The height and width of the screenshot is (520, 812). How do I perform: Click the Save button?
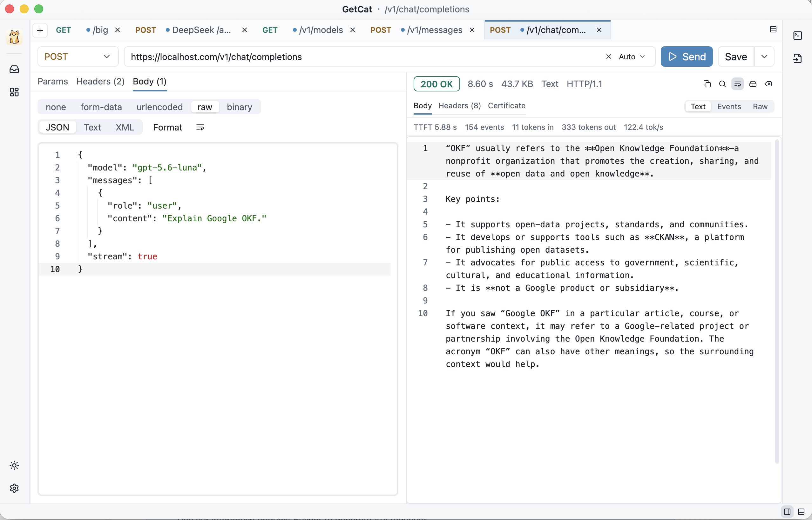[736, 57]
